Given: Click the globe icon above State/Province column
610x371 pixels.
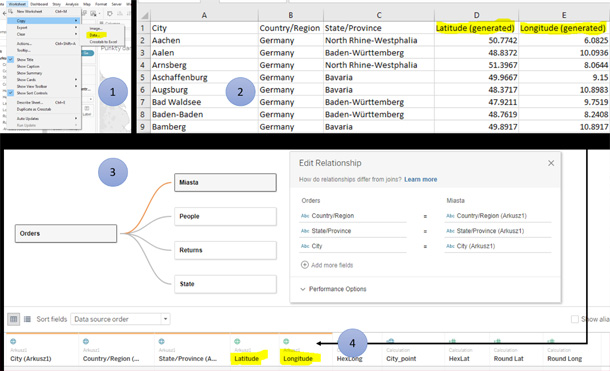Looking at the screenshot, I should tap(161, 341).
